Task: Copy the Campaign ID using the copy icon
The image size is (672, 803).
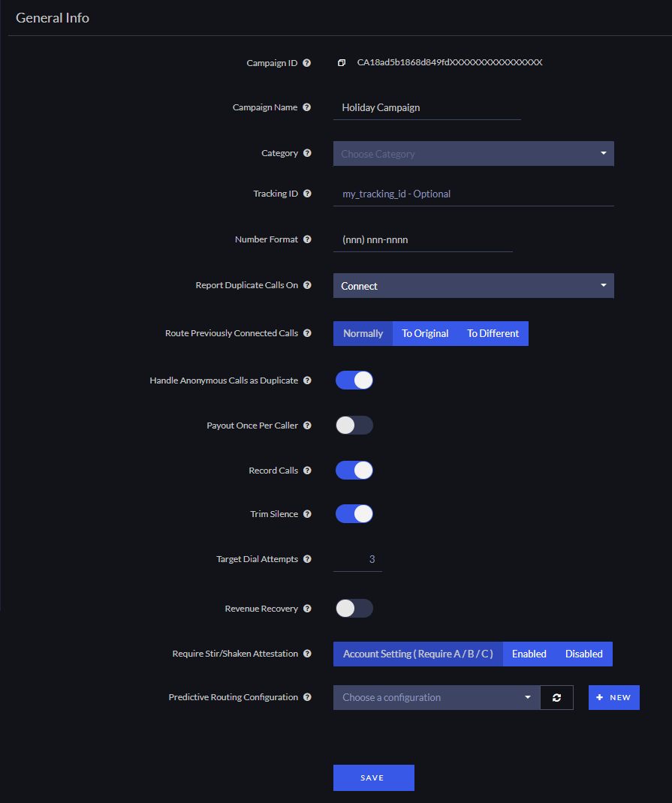Action: [x=342, y=63]
